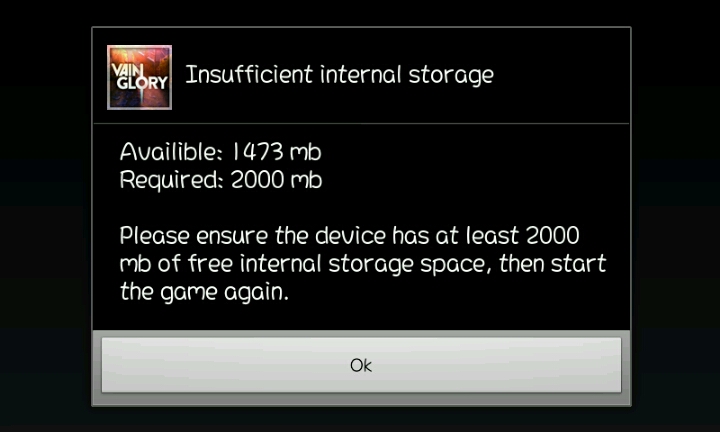Click the divider line under the title
The image size is (720, 432).
click(x=361, y=123)
